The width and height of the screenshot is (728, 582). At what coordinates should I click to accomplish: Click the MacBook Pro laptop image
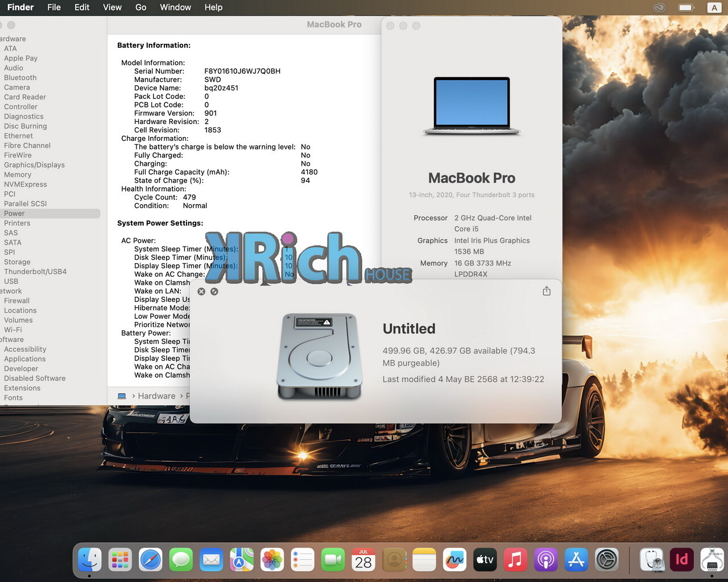[x=472, y=106]
